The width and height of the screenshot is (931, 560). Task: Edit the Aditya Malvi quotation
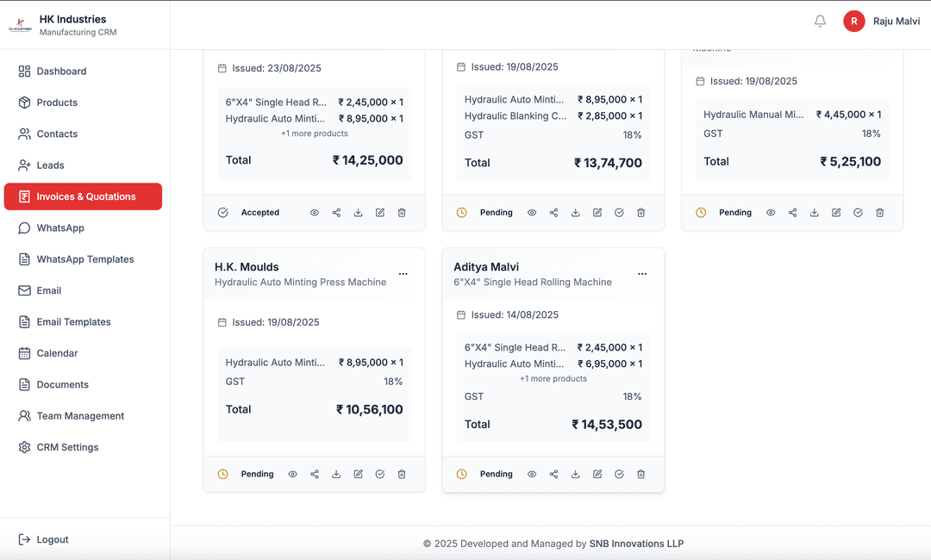tap(597, 474)
